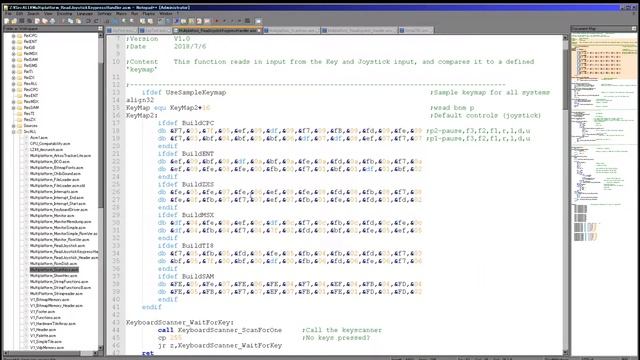Click the Save Recorded Macro icon
640x360 pixels.
coord(247,21)
